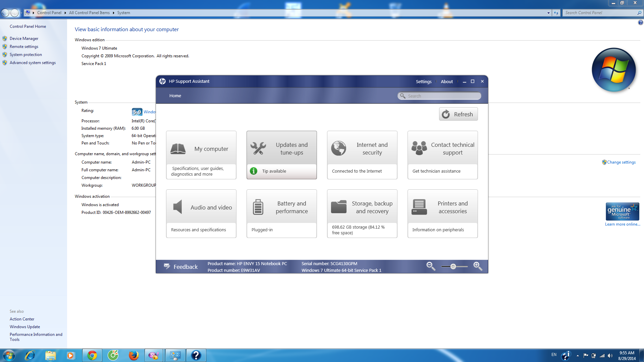Click the green tip available info icon
This screenshot has width=644, height=362.
coord(254,171)
